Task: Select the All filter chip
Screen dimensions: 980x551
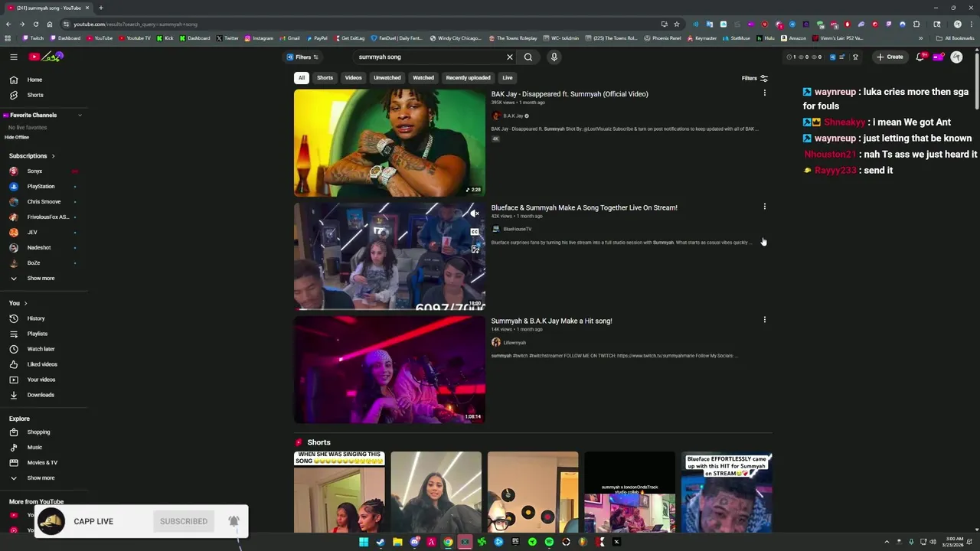Action: click(302, 77)
